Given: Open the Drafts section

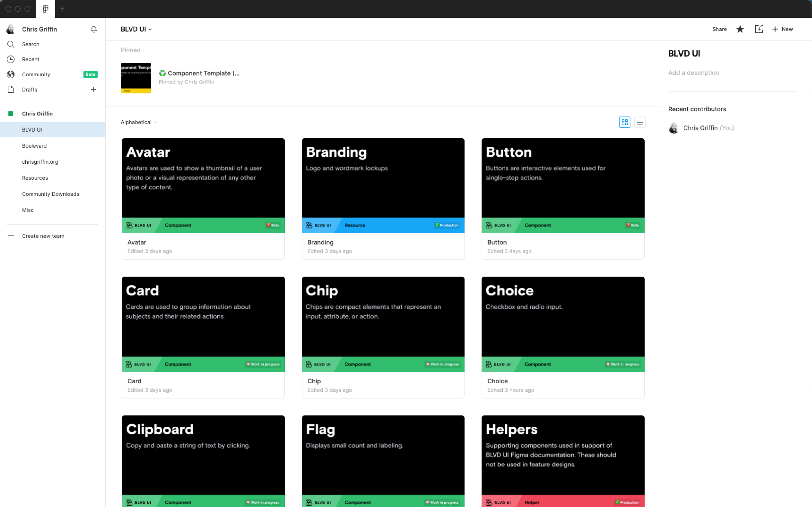Looking at the screenshot, I should tap(29, 89).
